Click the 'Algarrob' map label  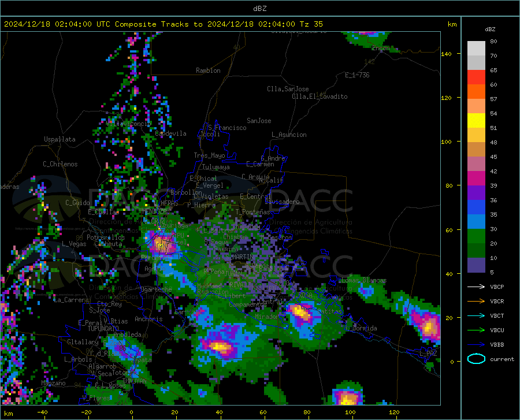(x=102, y=366)
